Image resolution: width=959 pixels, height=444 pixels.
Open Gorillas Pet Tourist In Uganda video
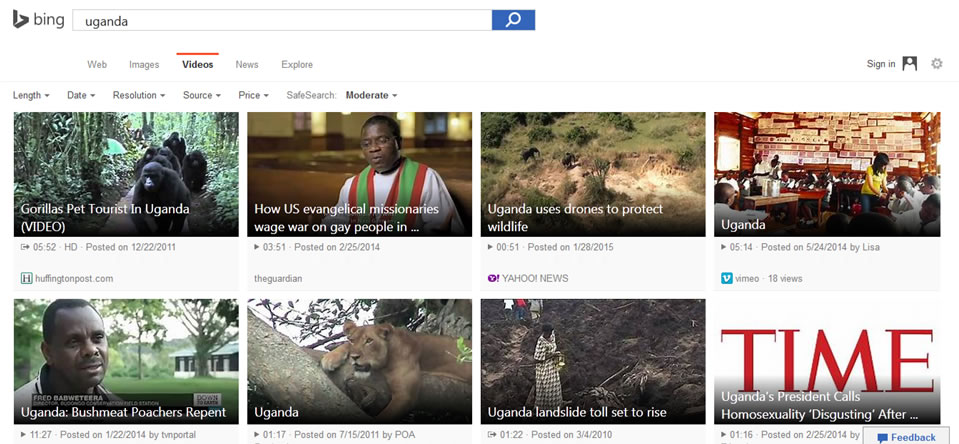(x=126, y=174)
